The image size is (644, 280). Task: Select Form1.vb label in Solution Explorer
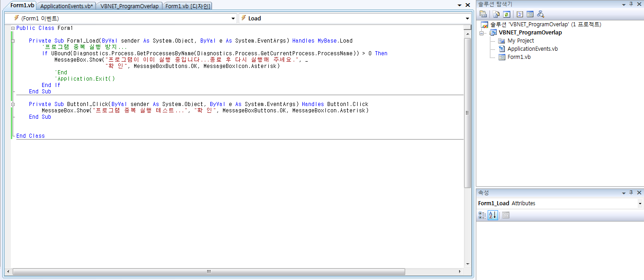[x=519, y=57]
